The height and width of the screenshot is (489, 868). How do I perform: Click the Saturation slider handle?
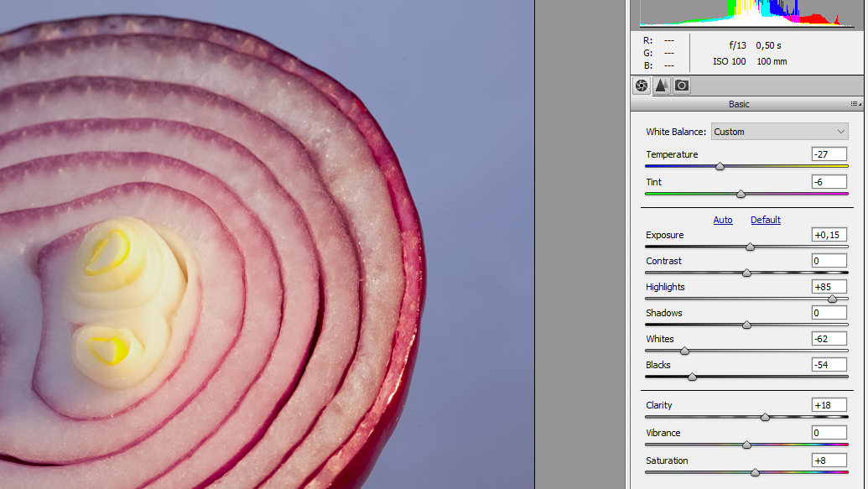click(755, 472)
